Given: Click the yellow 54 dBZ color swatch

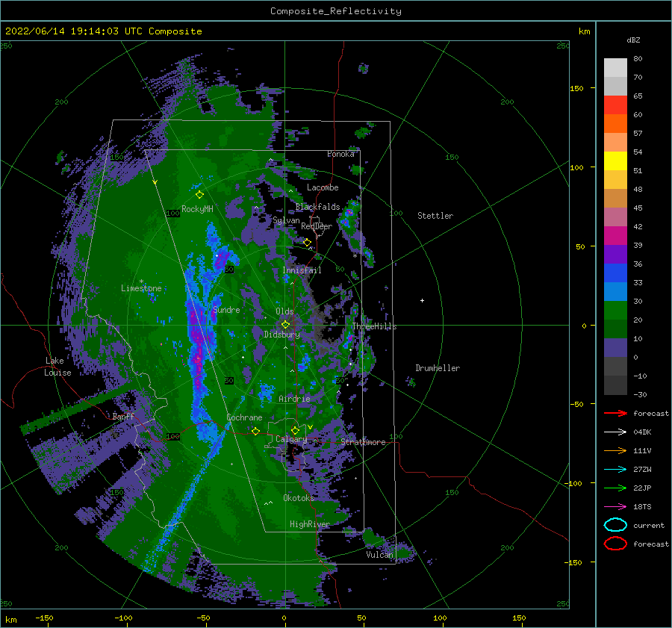Looking at the screenshot, I should [615, 161].
